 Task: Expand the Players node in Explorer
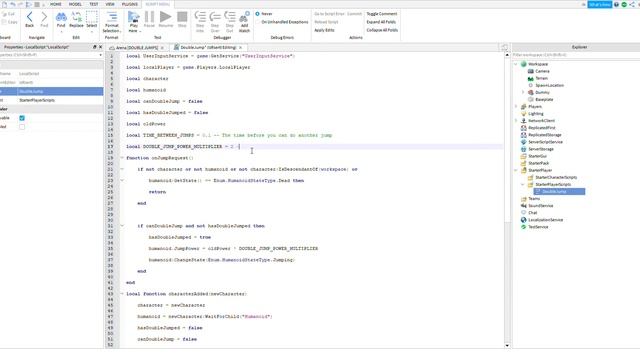516,107
